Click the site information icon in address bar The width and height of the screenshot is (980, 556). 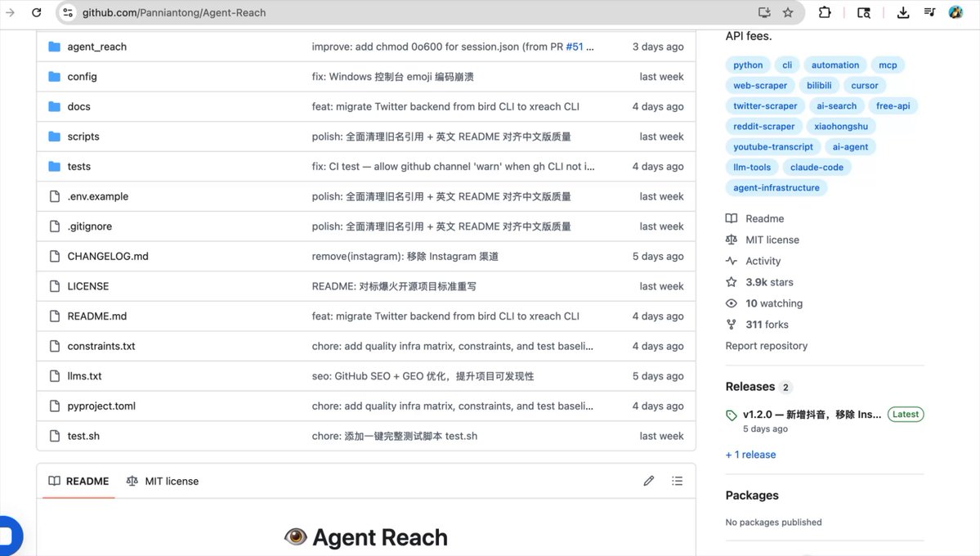[68, 12]
